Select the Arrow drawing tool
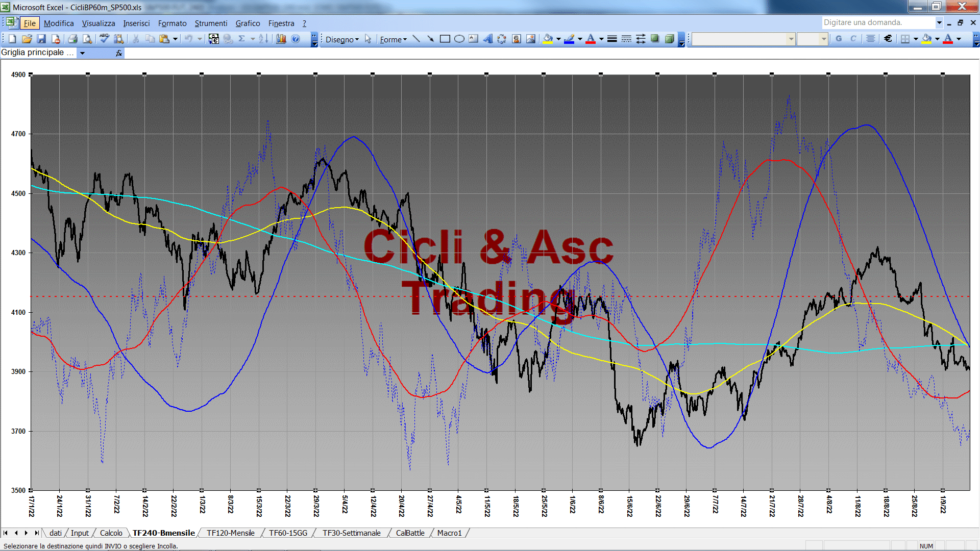The width and height of the screenshot is (980, 551). click(430, 39)
